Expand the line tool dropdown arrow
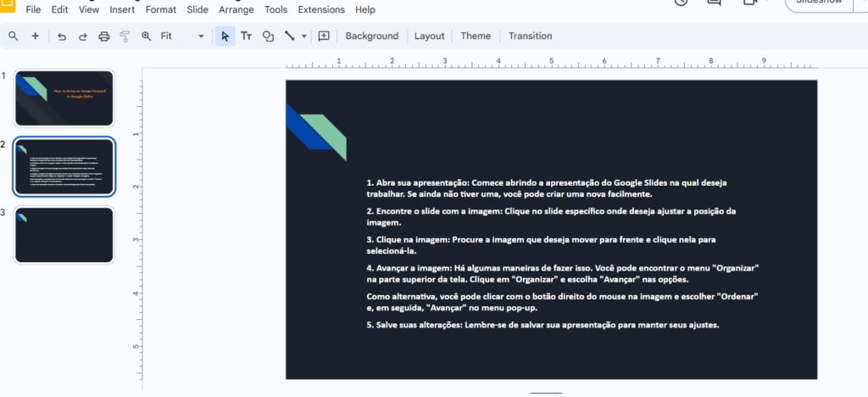This screenshot has height=397, width=868. tap(304, 36)
